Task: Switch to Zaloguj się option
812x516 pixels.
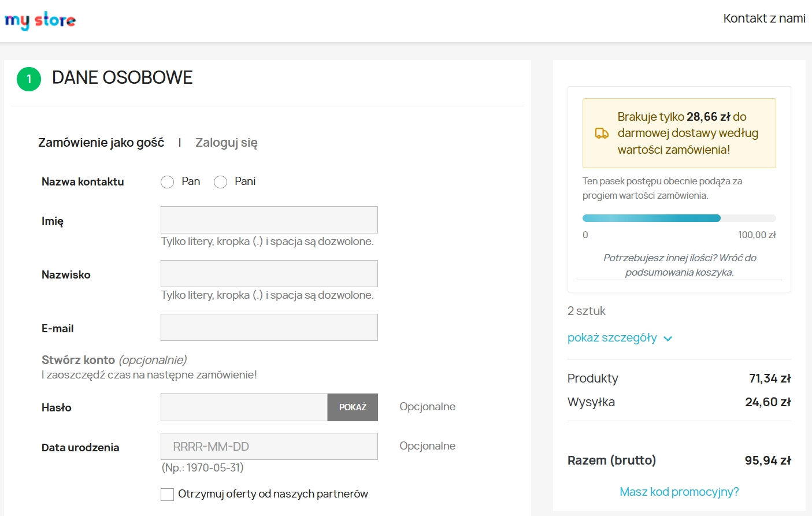Action: point(226,142)
